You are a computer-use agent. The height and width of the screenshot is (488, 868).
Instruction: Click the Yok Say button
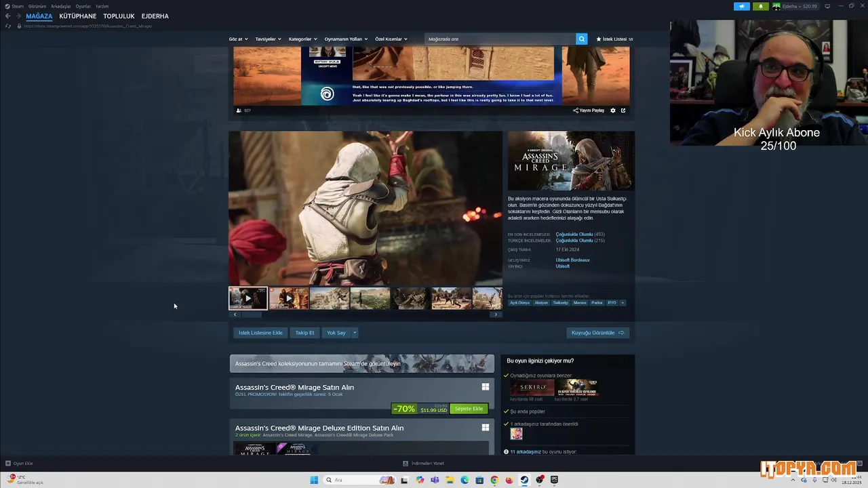(336, 333)
